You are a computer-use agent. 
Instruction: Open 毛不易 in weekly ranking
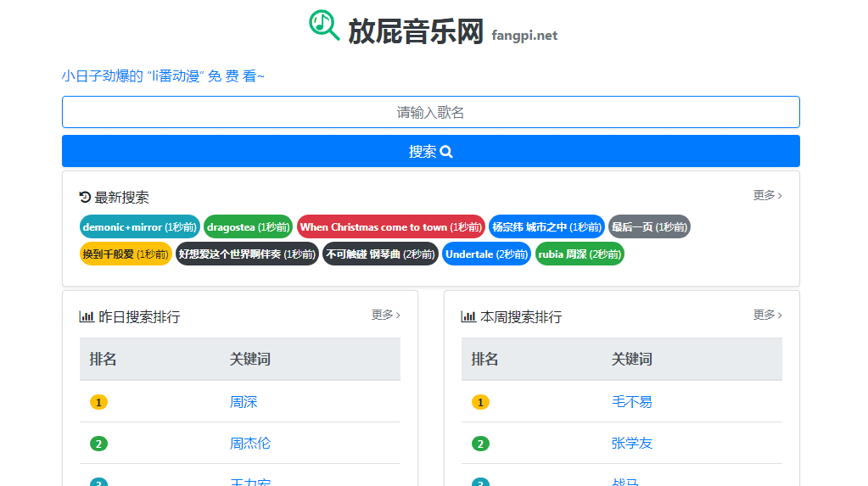(632, 402)
